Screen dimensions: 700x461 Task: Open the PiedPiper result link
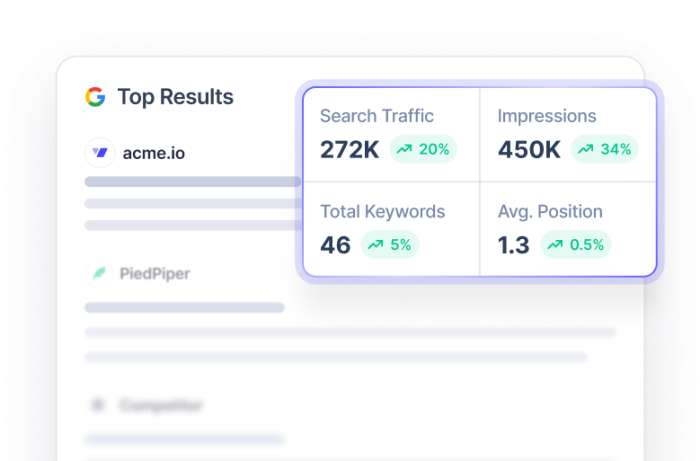154,273
